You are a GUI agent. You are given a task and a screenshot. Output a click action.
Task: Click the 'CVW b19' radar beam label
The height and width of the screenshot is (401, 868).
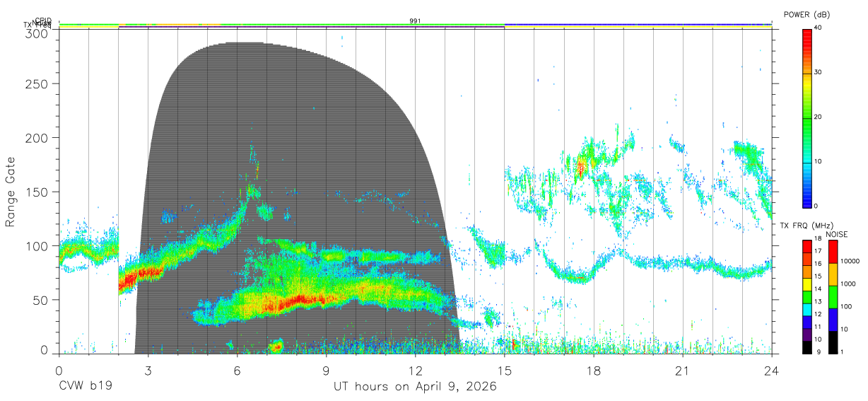(x=85, y=387)
